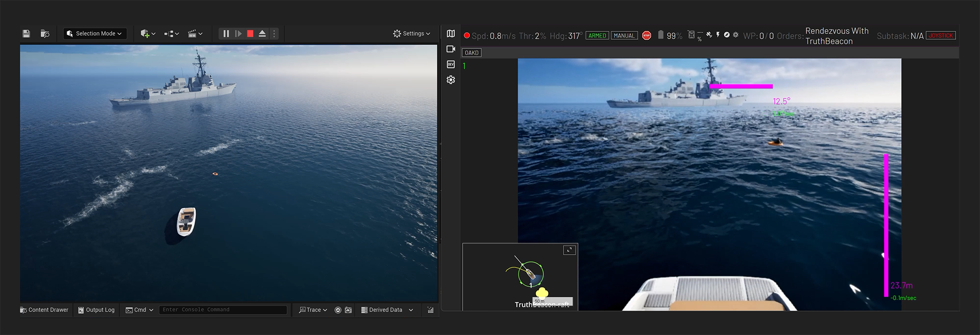Click the trace channel circular icon

point(338,310)
